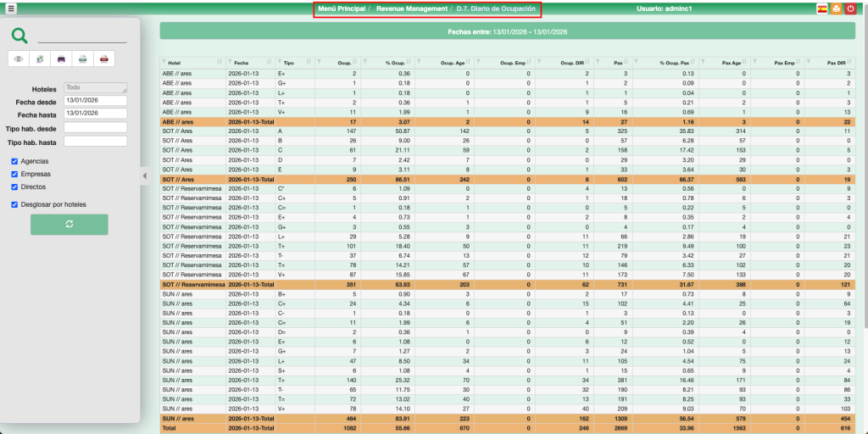Image resolution: width=868 pixels, height=434 pixels.
Task: Open the hamburger menu at top left
Action: click(11, 8)
